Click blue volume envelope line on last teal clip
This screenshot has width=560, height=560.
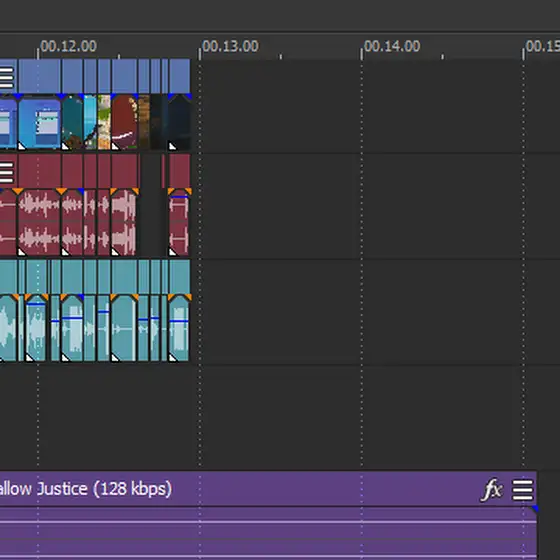point(179,322)
